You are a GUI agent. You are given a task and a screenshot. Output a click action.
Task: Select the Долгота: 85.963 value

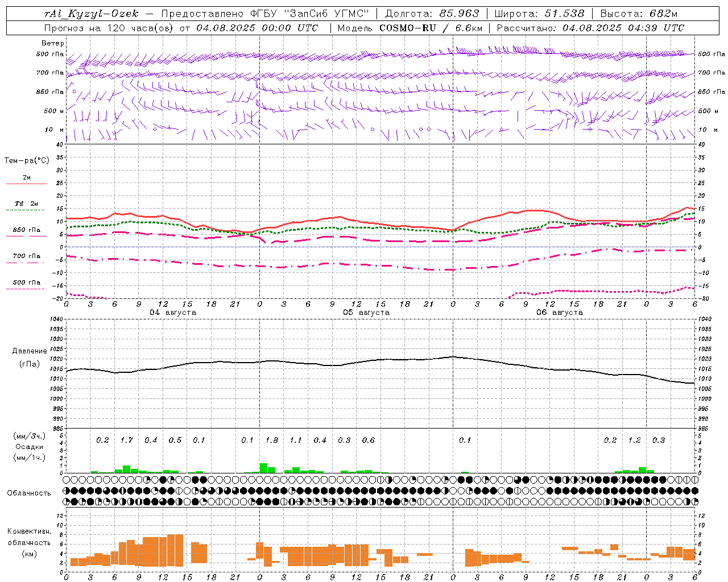click(x=432, y=14)
